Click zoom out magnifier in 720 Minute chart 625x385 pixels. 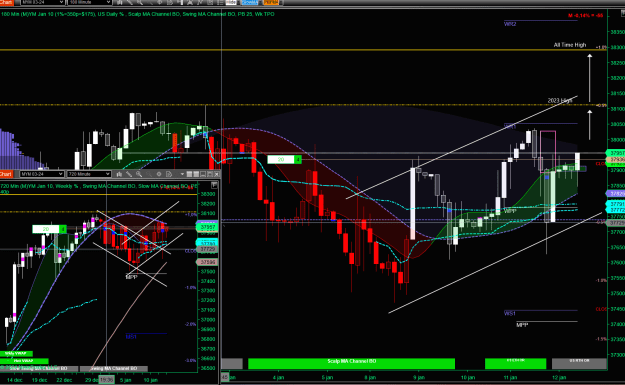tap(149, 174)
